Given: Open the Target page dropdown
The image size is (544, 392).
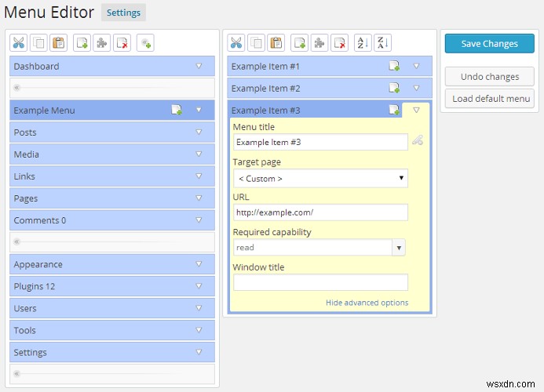Looking at the screenshot, I should pyautogui.click(x=320, y=179).
